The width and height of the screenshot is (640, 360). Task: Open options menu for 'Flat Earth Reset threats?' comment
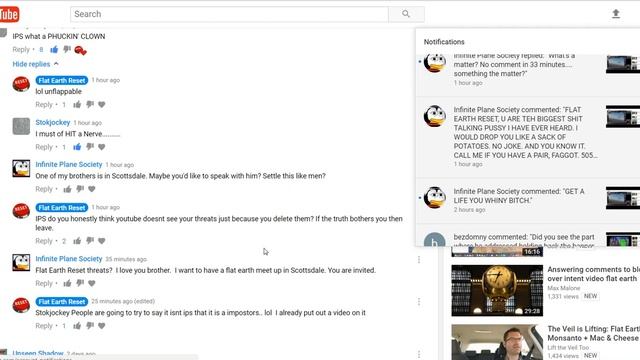[x=419, y=260]
